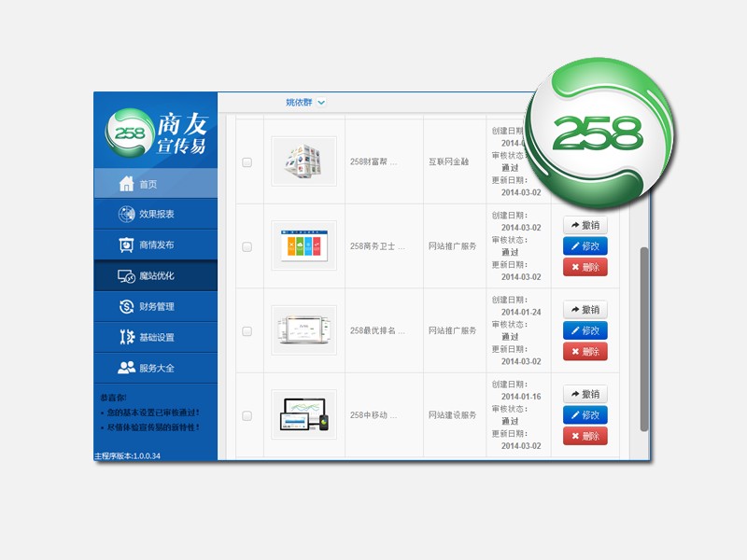The image size is (747, 560).
Task: Check the box for 258中移动 row
Action: pyautogui.click(x=247, y=416)
